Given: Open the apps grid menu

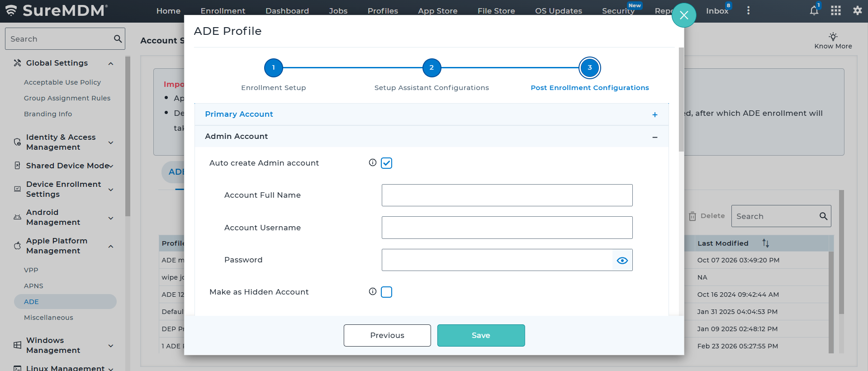Looking at the screenshot, I should (836, 10).
